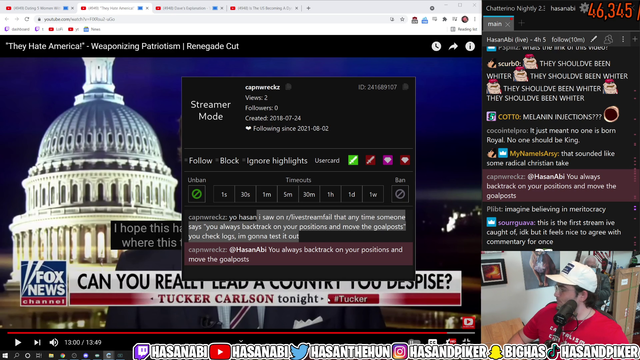Click the Share arrow icon
This screenshot has height=360, width=640.
click(x=453, y=47)
